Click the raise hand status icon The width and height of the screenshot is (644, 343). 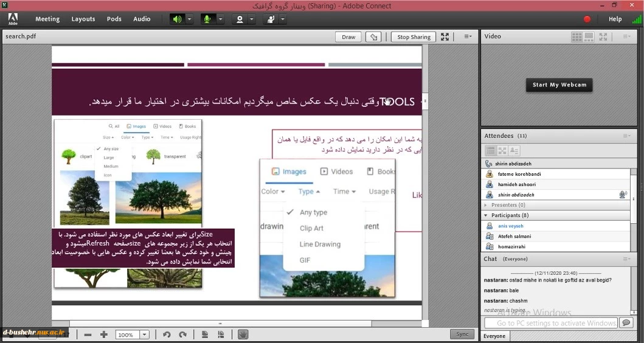270,19
